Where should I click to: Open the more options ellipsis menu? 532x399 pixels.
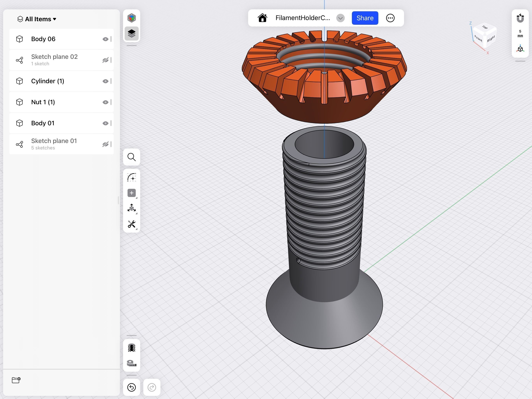(390, 18)
